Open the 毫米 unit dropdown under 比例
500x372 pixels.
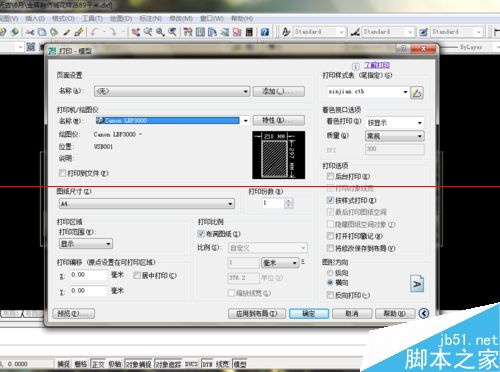pos(279,263)
